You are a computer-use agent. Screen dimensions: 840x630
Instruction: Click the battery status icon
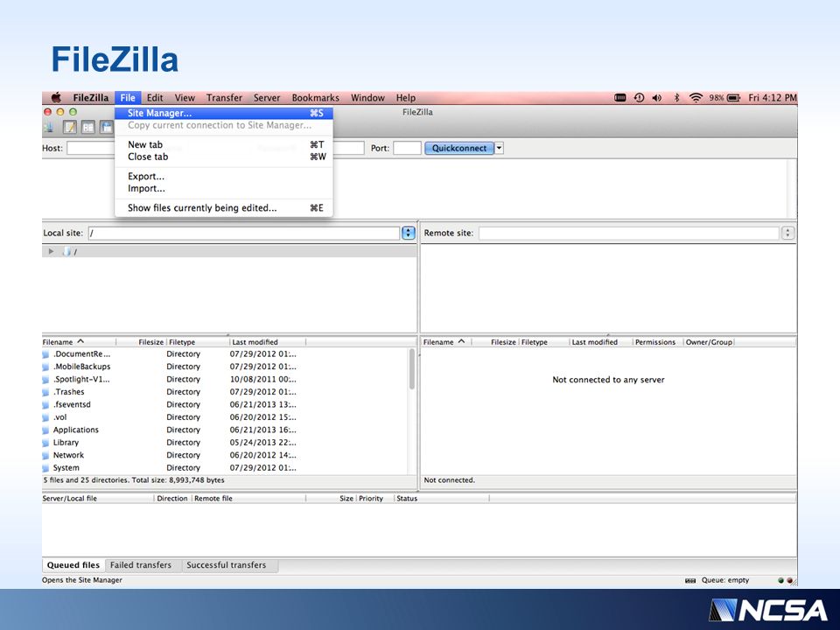[733, 97]
